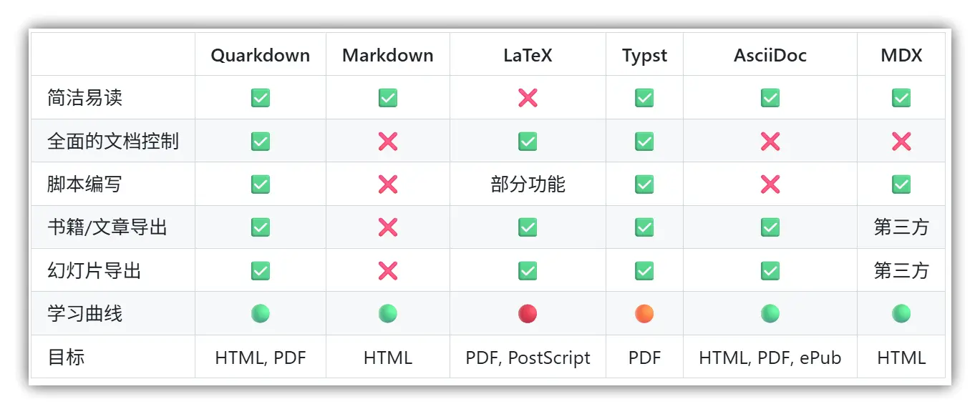Click the green check for Typst 幻灯片导出
980x414 pixels.
[644, 271]
